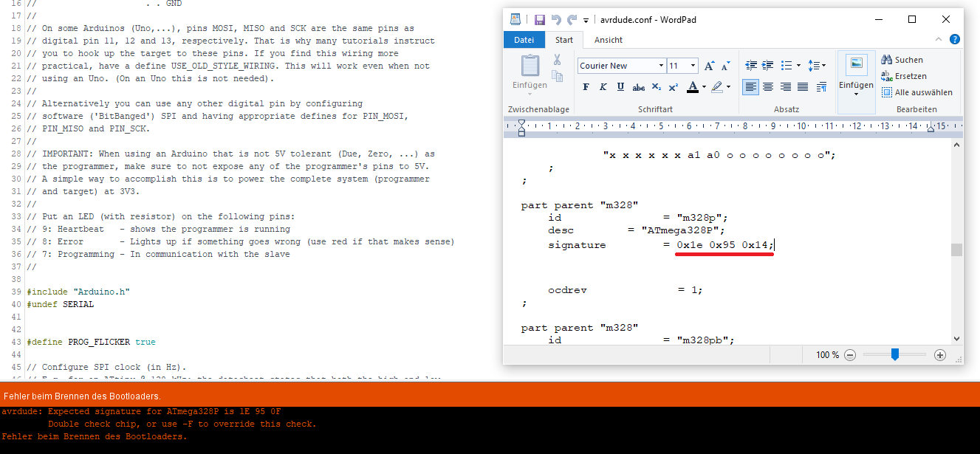
Task: Redo the last action in WordPad
Action: pos(572,20)
